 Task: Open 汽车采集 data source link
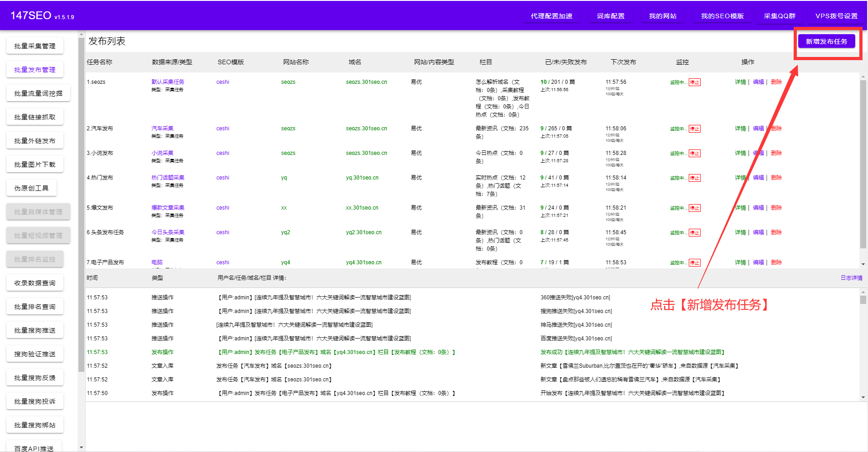pos(162,128)
